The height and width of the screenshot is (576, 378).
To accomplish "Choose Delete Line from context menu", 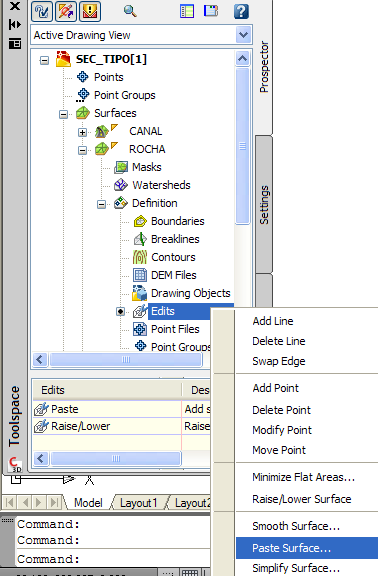I will [x=279, y=341].
